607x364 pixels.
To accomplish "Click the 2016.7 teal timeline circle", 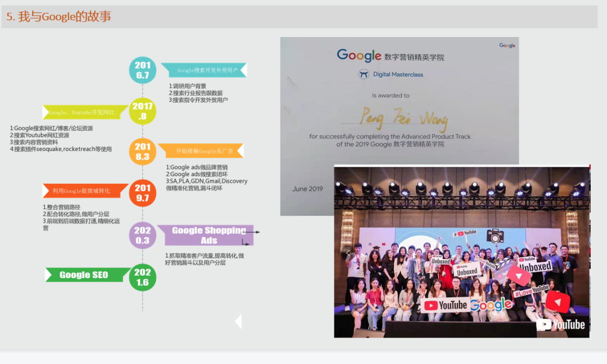I will [142, 70].
